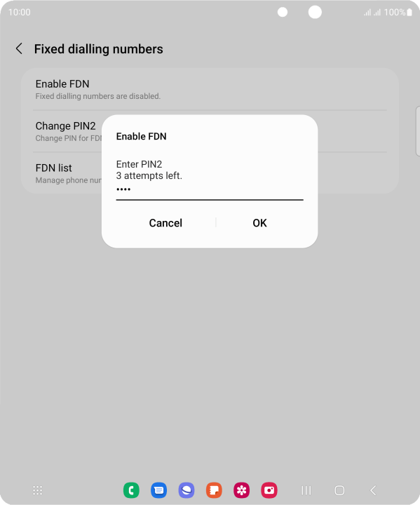The width and height of the screenshot is (420, 505).
Task: Confirm PIN2 with the OK button
Action: coord(259,223)
